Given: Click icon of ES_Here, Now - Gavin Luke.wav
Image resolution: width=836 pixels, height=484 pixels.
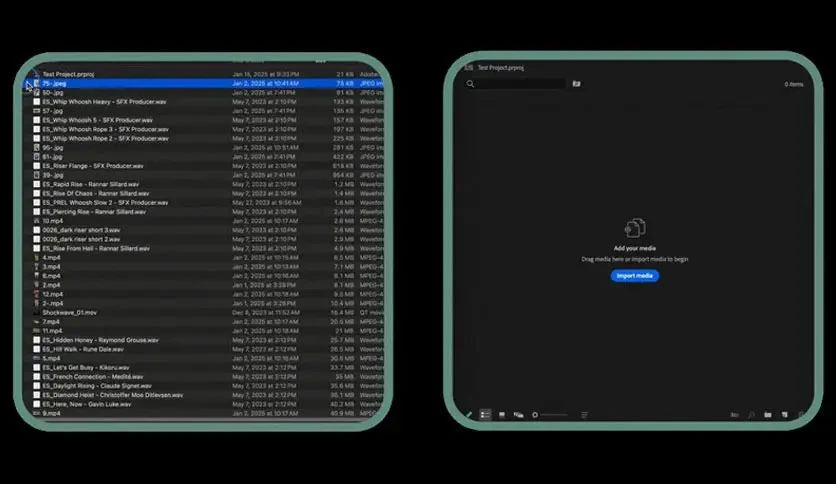Looking at the screenshot, I should coord(37,405).
